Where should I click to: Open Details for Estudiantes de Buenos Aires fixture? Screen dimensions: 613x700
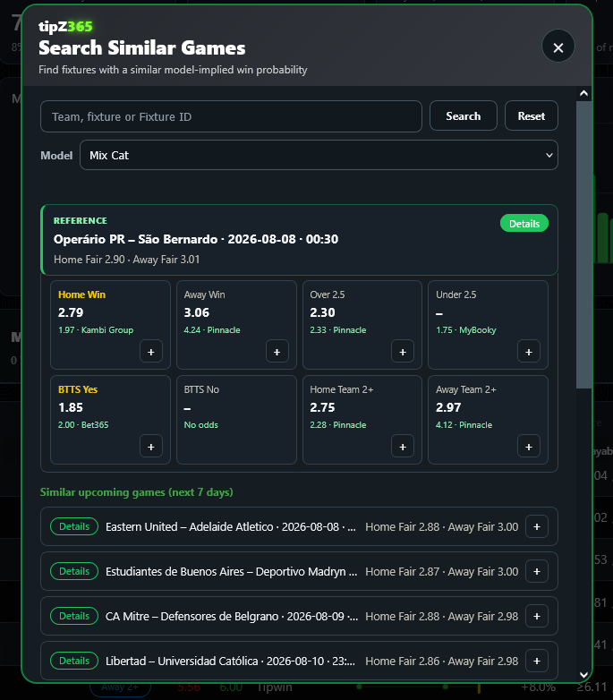[x=74, y=571]
